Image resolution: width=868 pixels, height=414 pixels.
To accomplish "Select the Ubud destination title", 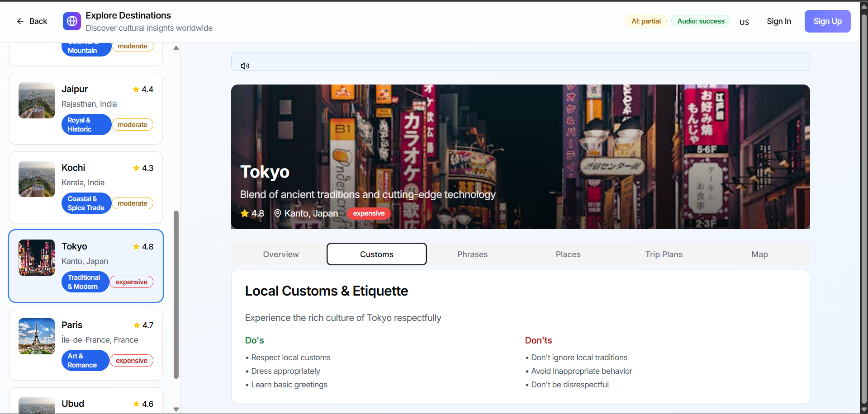I will (73, 404).
